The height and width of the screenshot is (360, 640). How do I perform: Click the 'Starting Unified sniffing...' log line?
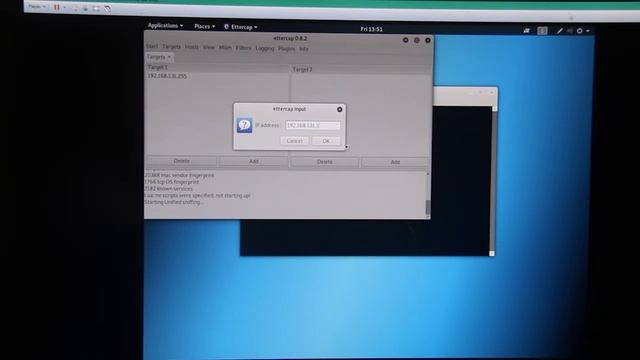174,202
